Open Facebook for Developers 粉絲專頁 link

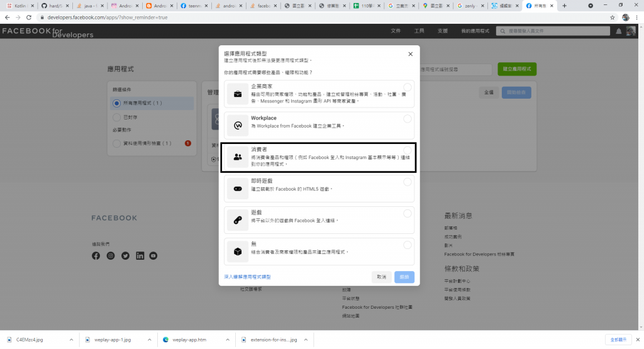pyautogui.click(x=479, y=254)
